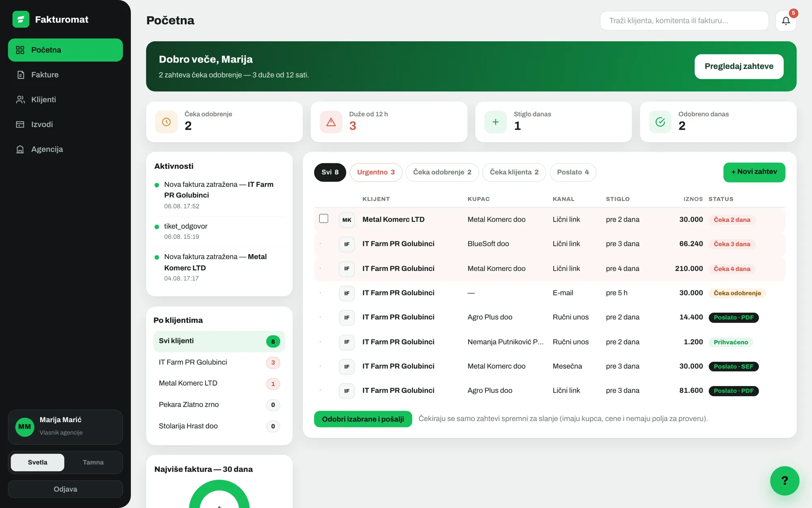Select IT Farm PR Golubinci in Po klijentima
812x508 pixels.
[219, 363]
